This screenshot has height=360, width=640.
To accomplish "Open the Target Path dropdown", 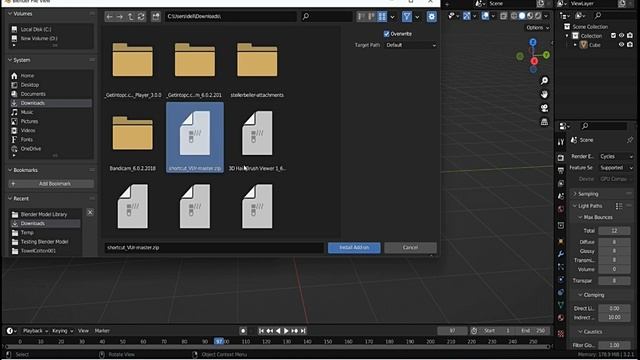I will click(x=410, y=45).
